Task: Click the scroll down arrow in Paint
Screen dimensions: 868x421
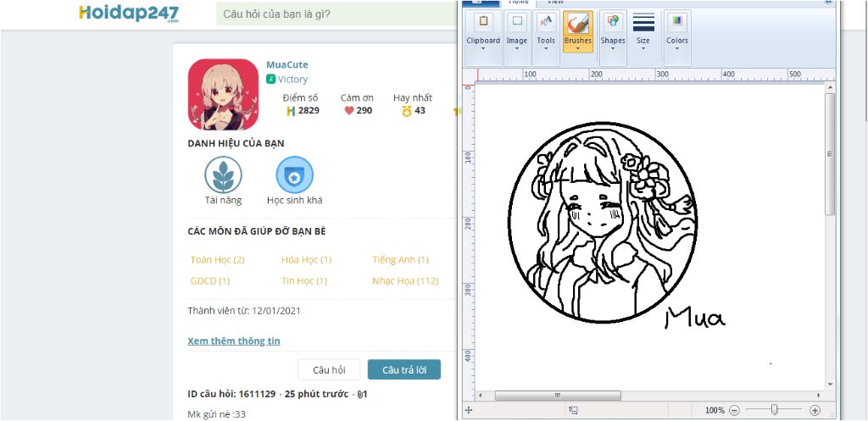Action: point(830,384)
